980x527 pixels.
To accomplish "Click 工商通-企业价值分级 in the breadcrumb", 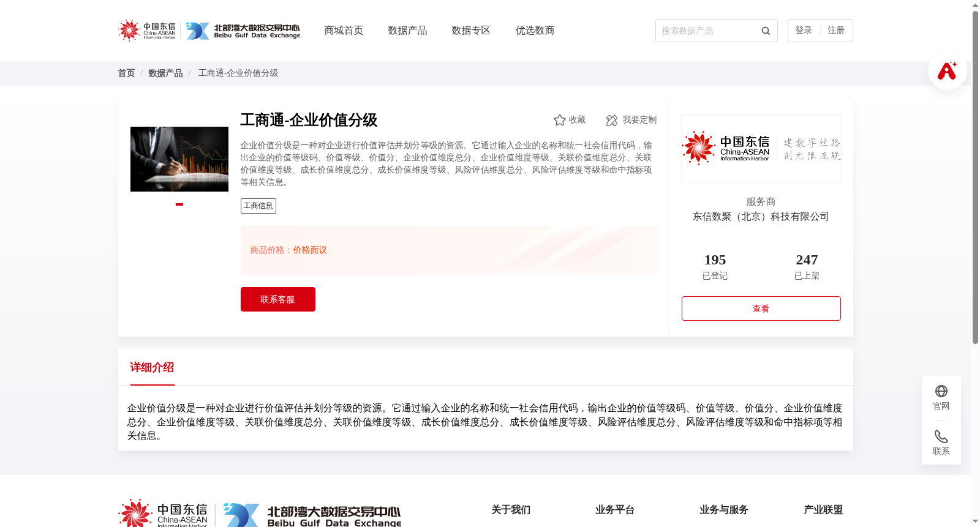I will tap(238, 73).
